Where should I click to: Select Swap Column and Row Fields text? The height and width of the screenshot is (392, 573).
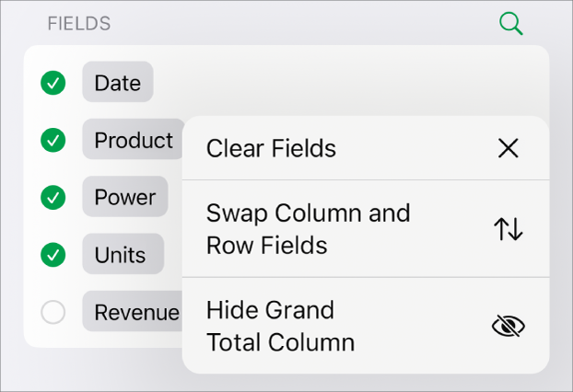click(308, 229)
